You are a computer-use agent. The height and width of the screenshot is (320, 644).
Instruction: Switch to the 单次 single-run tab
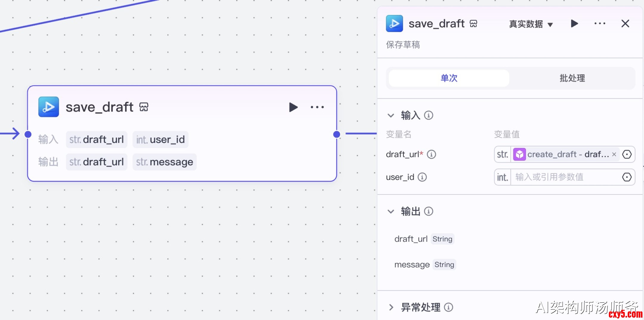tap(449, 78)
